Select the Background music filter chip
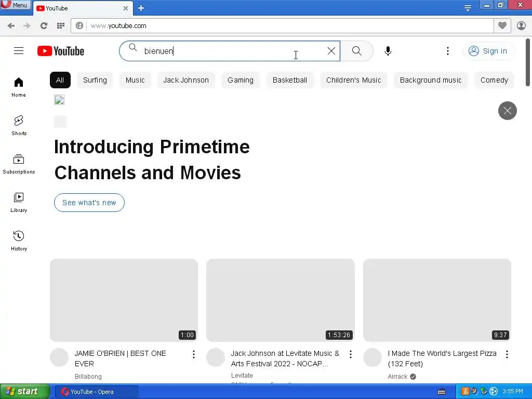The image size is (532, 399). pos(431,80)
